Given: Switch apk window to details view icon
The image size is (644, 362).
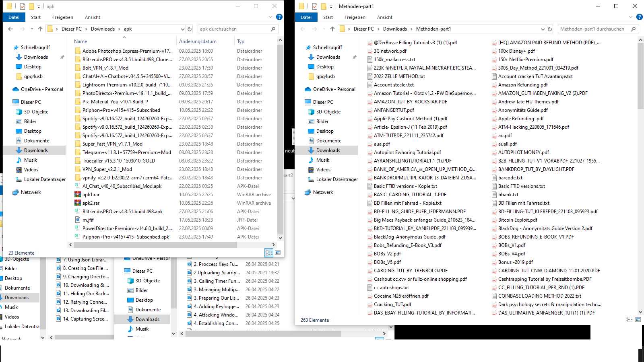Looking at the screenshot, I should click(x=269, y=253).
